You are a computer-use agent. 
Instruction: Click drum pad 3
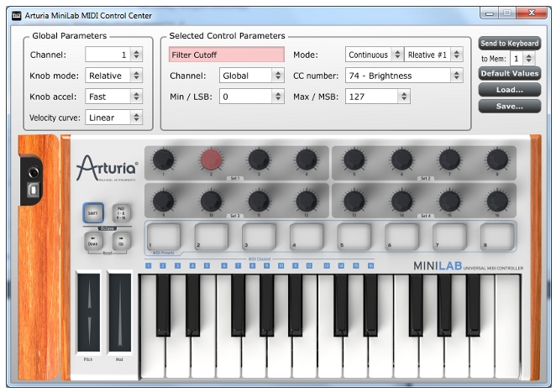259,236
